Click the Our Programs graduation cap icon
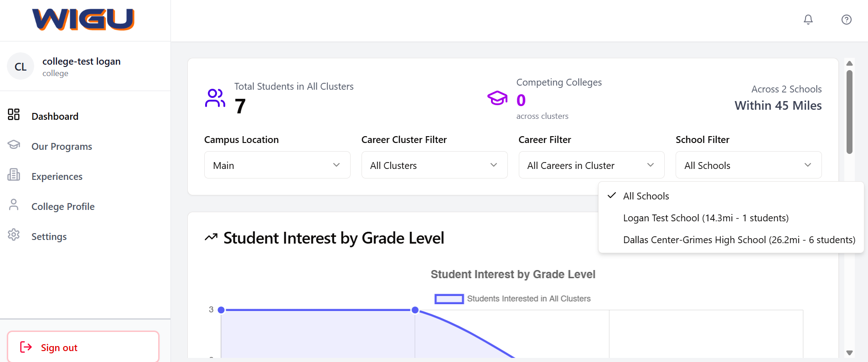868x362 pixels. pos(14,145)
